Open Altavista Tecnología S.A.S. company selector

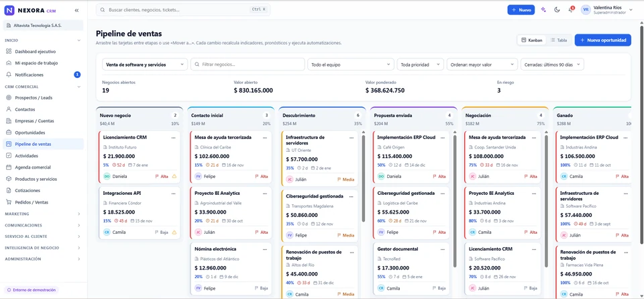tap(43, 26)
